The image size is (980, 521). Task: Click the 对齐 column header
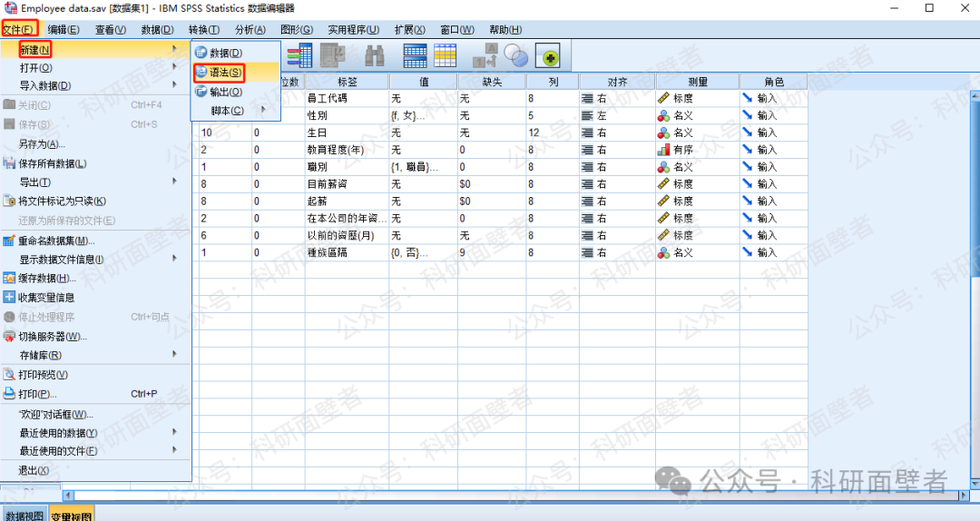point(617,82)
